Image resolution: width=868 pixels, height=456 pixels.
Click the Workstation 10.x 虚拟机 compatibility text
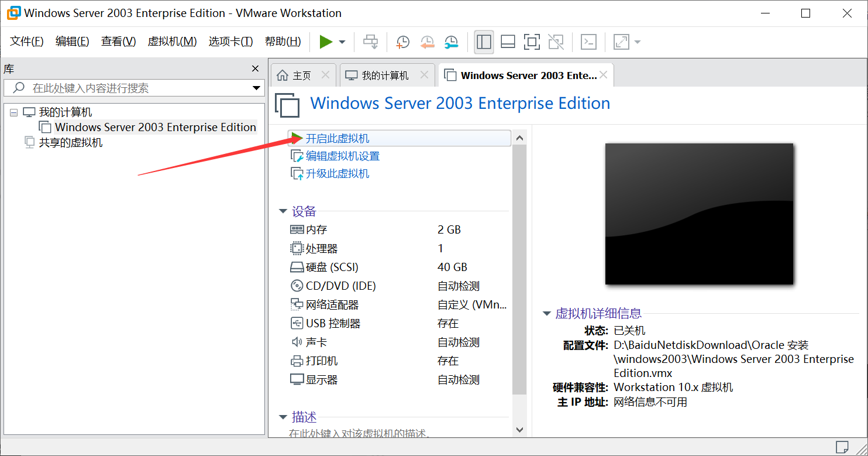click(673, 387)
